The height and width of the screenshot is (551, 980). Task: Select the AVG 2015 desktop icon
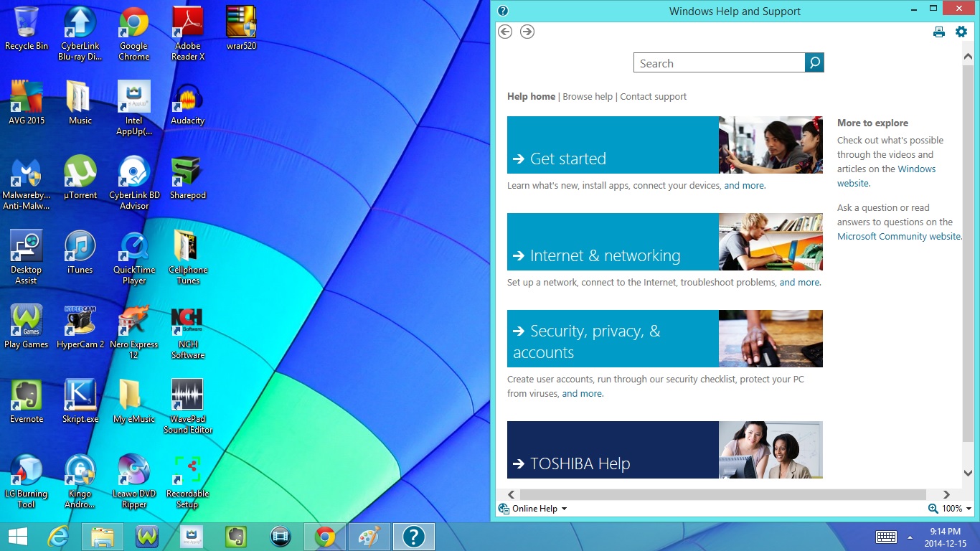pos(27,103)
